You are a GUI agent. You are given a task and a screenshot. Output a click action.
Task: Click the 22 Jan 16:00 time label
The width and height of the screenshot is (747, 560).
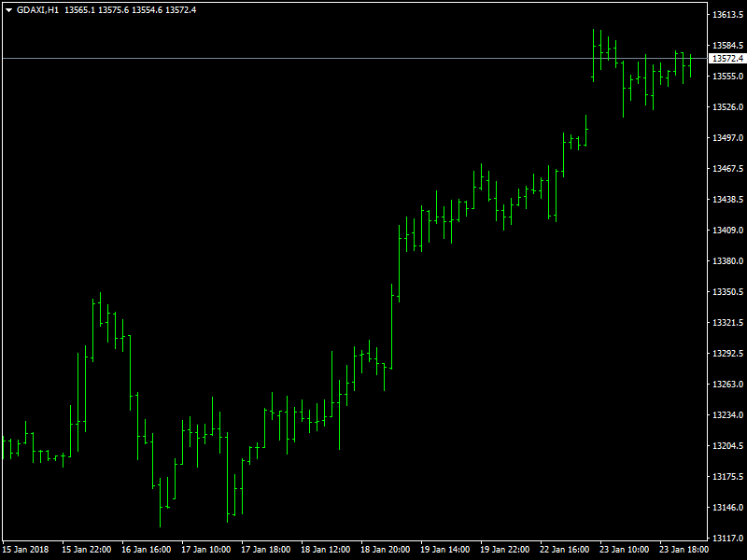(565, 550)
